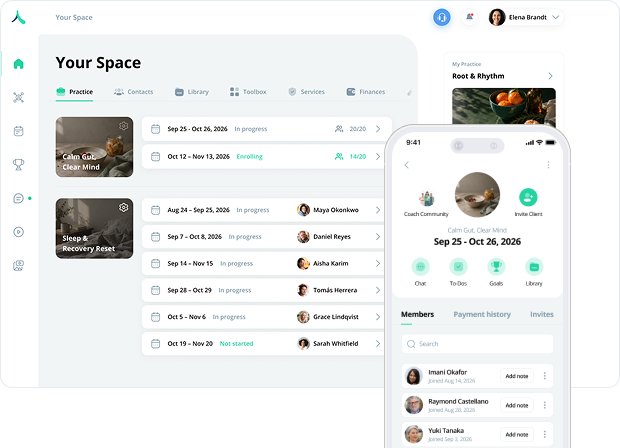The width and height of the screenshot is (620, 448).
Task: Switch to the Contacts tab
Action: pyautogui.click(x=134, y=92)
